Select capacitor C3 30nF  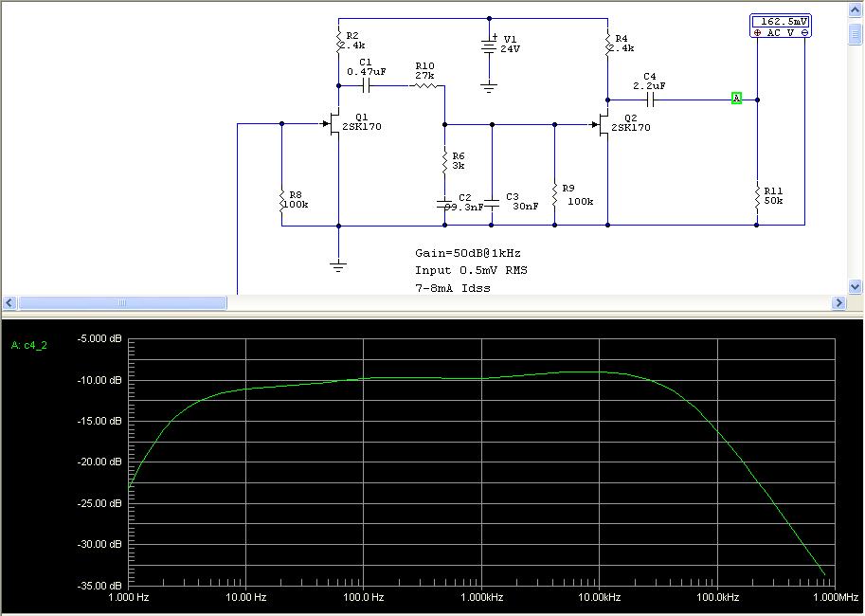click(x=492, y=205)
